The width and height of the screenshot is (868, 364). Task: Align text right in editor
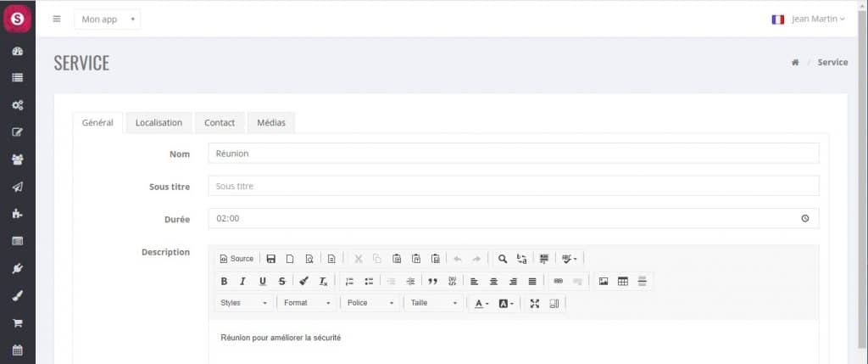(x=513, y=282)
